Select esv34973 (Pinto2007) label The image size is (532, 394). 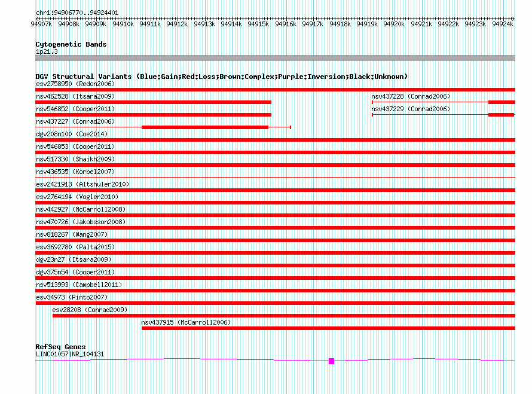(72, 297)
